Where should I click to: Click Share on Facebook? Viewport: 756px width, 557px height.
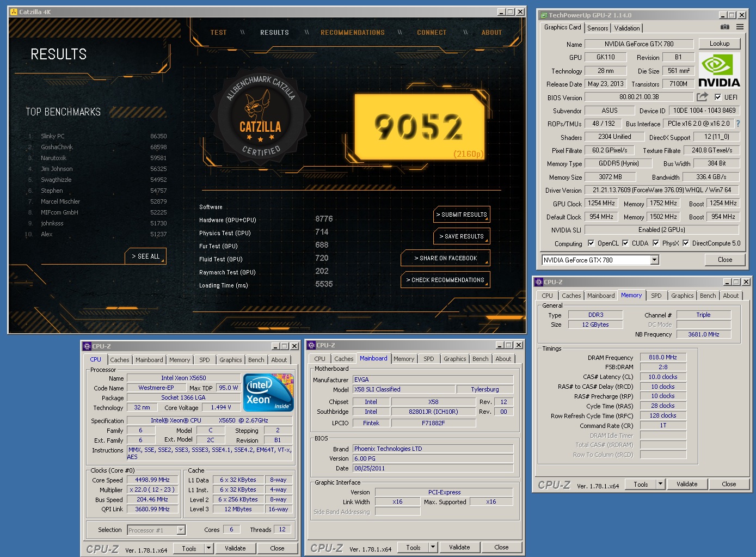(445, 258)
